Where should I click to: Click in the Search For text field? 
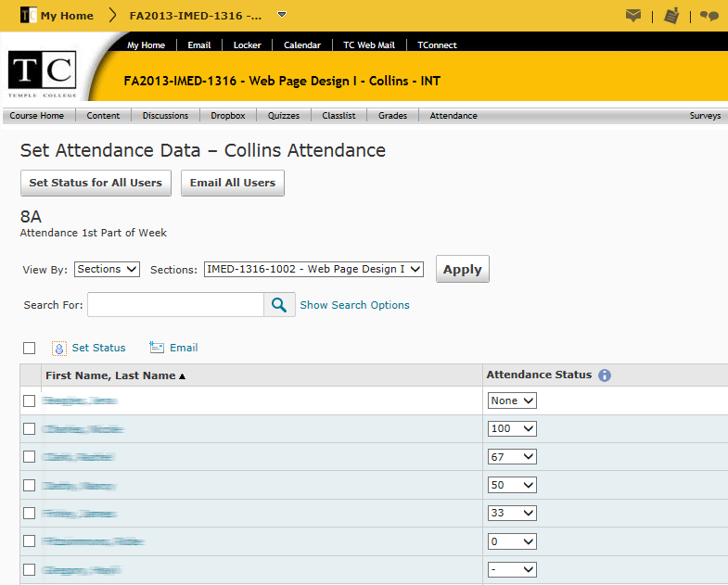(175, 305)
